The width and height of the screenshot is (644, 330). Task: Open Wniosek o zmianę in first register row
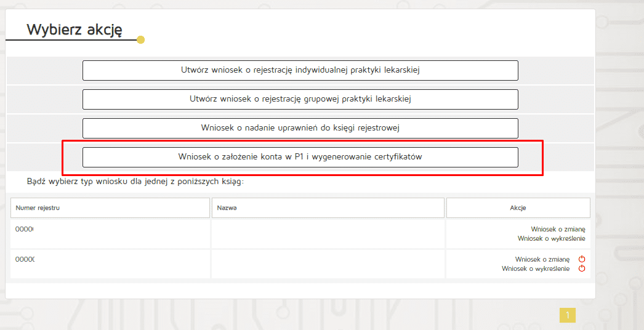coord(558,229)
